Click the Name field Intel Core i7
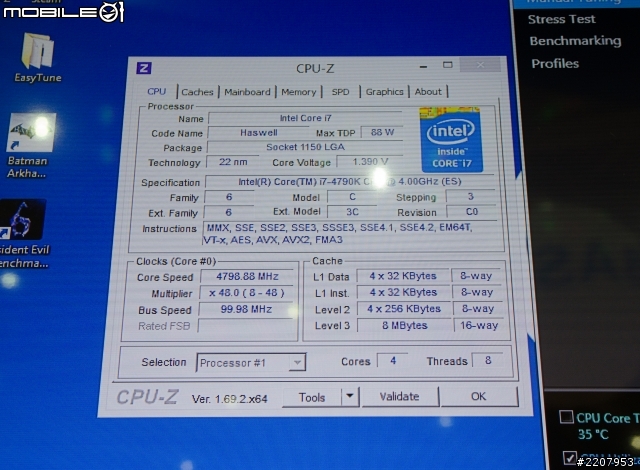Screen dimensions: 640x470 tap(305, 118)
